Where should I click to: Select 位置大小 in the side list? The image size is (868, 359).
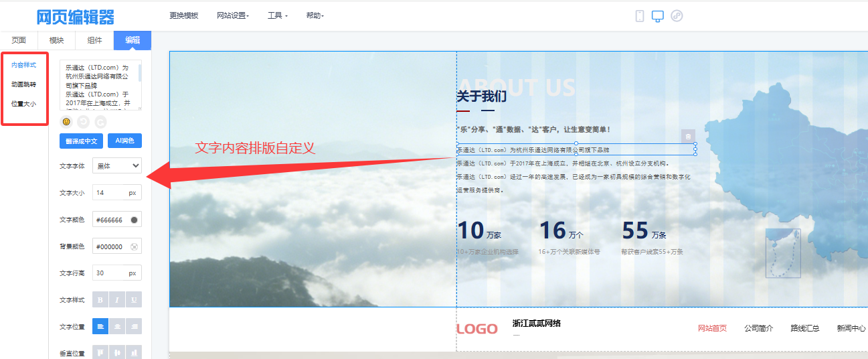pyautogui.click(x=24, y=104)
